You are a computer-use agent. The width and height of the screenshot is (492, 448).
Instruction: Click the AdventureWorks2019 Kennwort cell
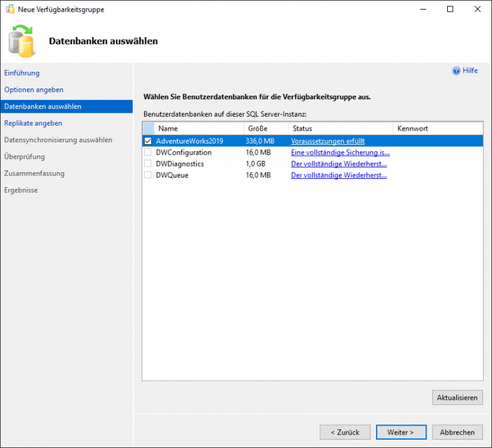pos(438,141)
